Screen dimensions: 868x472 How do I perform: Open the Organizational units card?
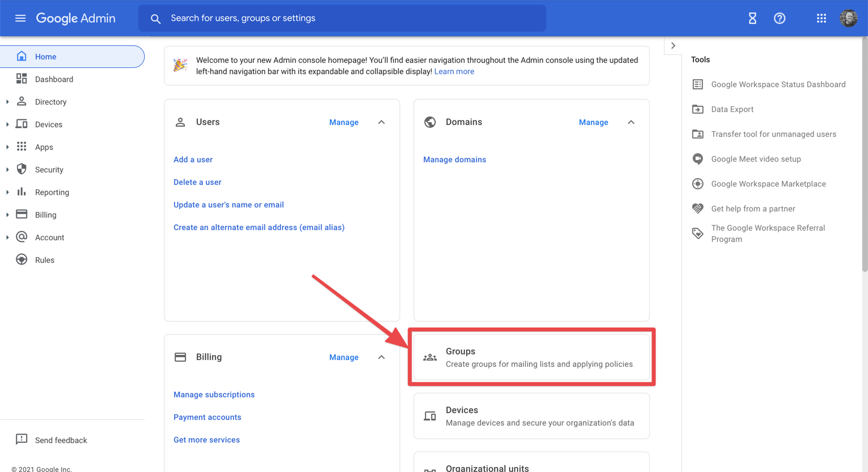(531, 462)
